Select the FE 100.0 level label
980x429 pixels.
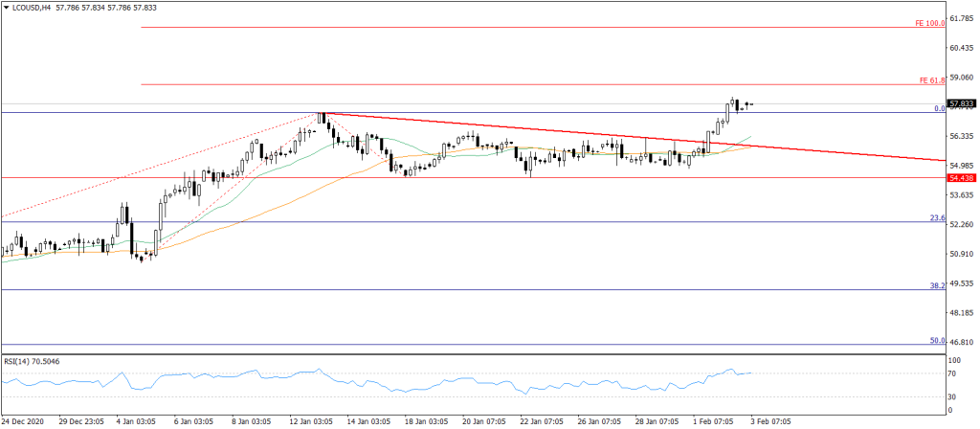pos(929,23)
